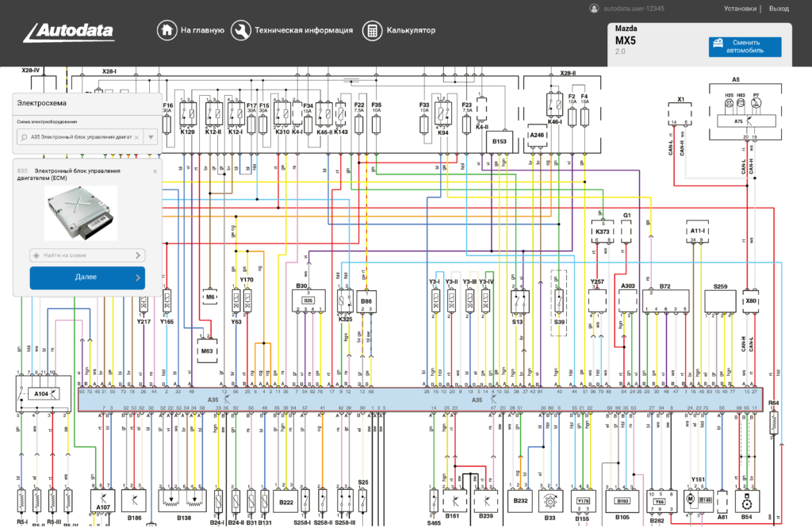Screen dimensions: 812x528
Task: Click the Выход link
Action: coord(779,9)
